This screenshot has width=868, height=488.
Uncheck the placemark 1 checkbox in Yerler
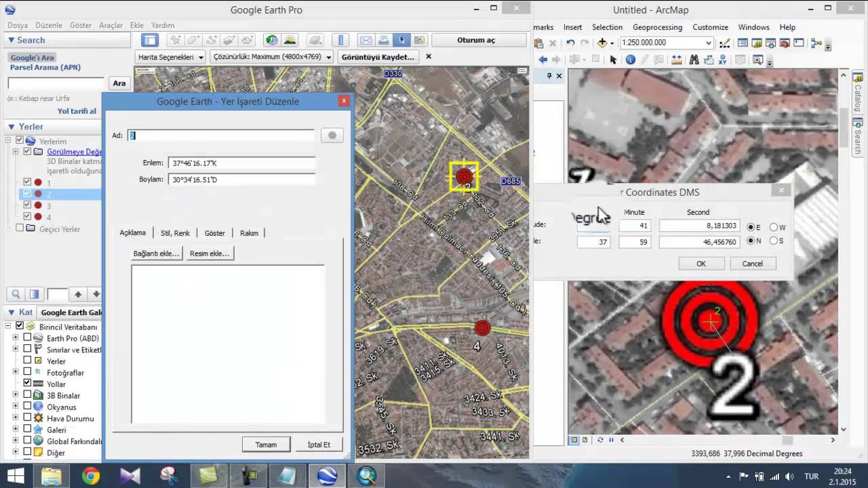coord(27,182)
